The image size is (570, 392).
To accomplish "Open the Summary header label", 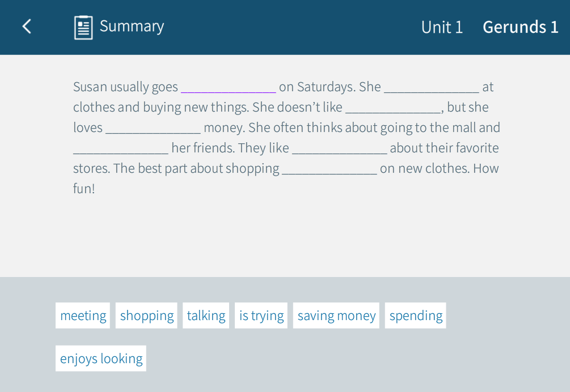I will click(x=132, y=26).
